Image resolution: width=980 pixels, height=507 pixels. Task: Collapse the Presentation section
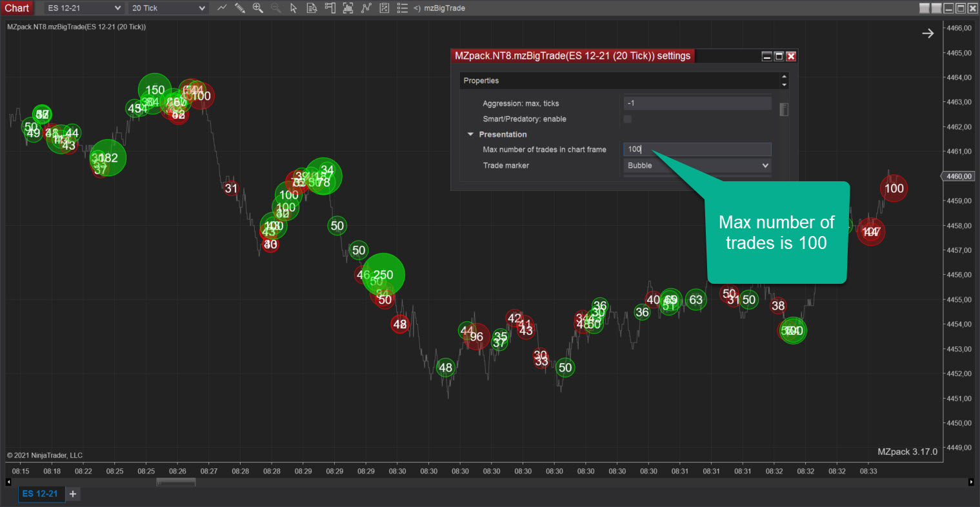470,134
